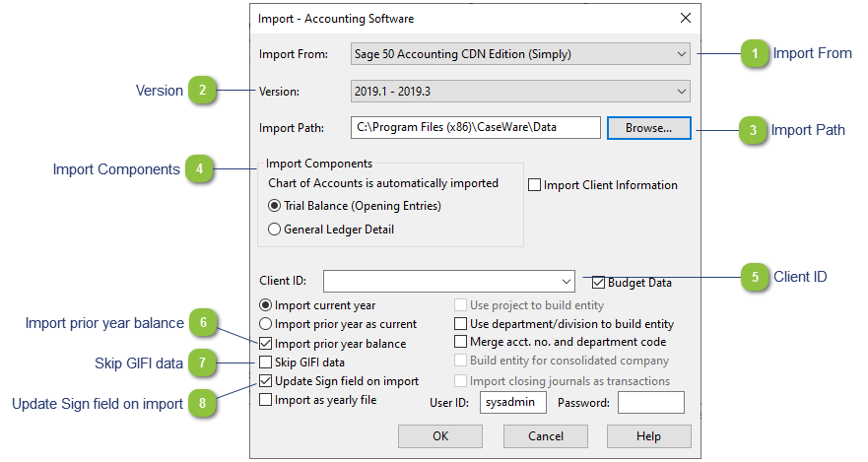Check the Skip GIFI data checkbox

tap(266, 363)
